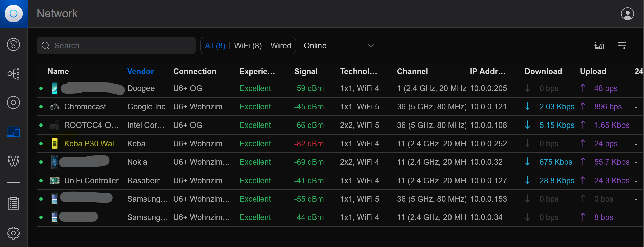Click the UniFi Controller download arrow icon
Image resolution: width=644 pixels, height=247 pixels.
[x=527, y=180]
